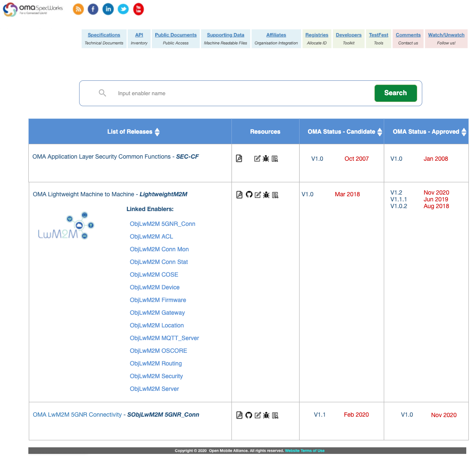
Task: Click the bug icon in 5GNR_Conn row
Action: pos(266,415)
